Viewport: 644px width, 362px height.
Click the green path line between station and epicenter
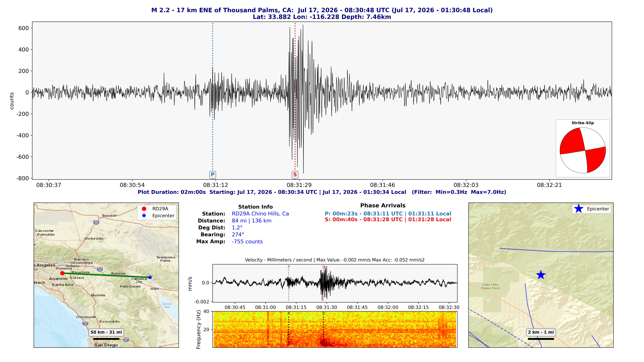(106, 275)
